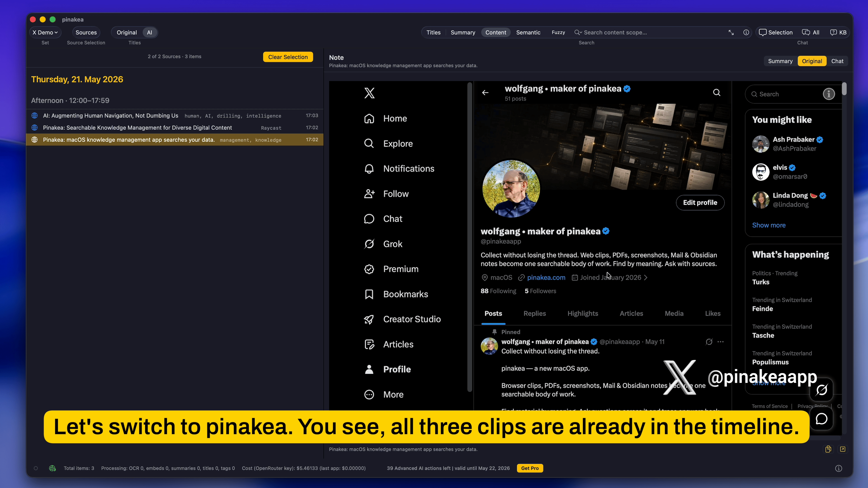Screen dimensions: 868x488
Task: Select the Content search scope
Action: (496, 32)
